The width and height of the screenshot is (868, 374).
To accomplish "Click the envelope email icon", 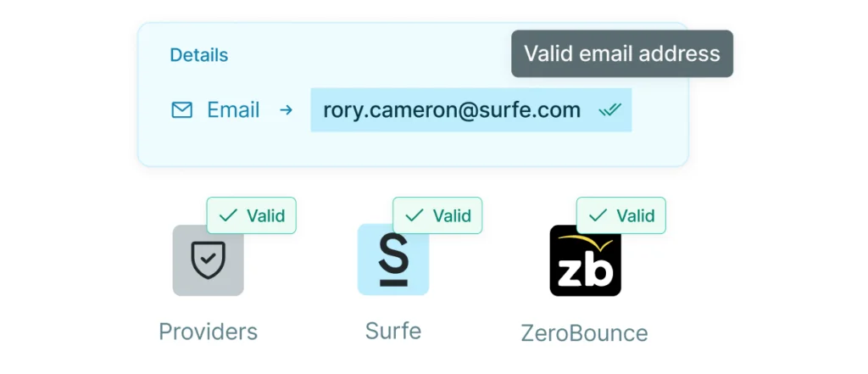I will coord(182,110).
